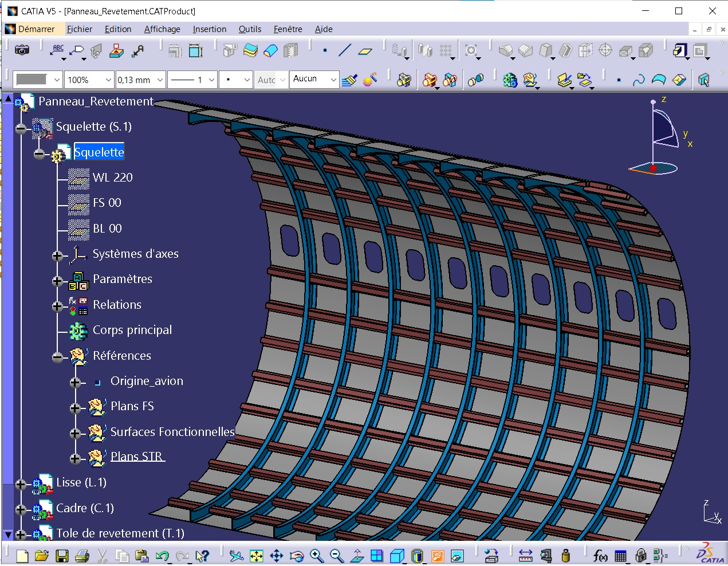Open the Affichage menu
728x566 pixels.
162,29
